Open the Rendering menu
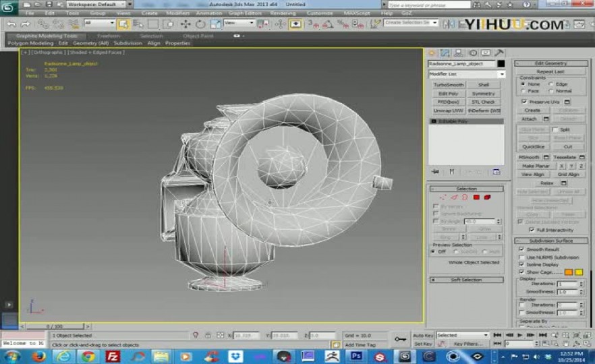595x364 pixels. tap(283, 13)
